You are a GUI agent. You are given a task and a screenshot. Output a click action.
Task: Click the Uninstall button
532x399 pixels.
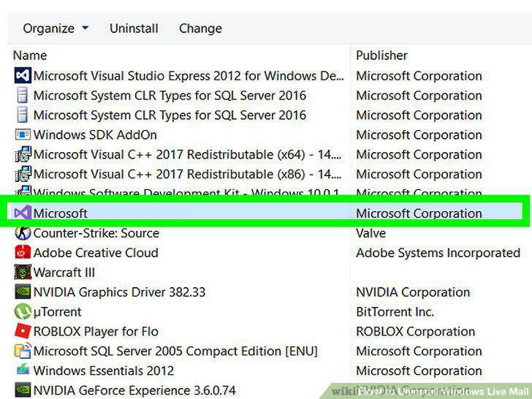click(x=134, y=28)
